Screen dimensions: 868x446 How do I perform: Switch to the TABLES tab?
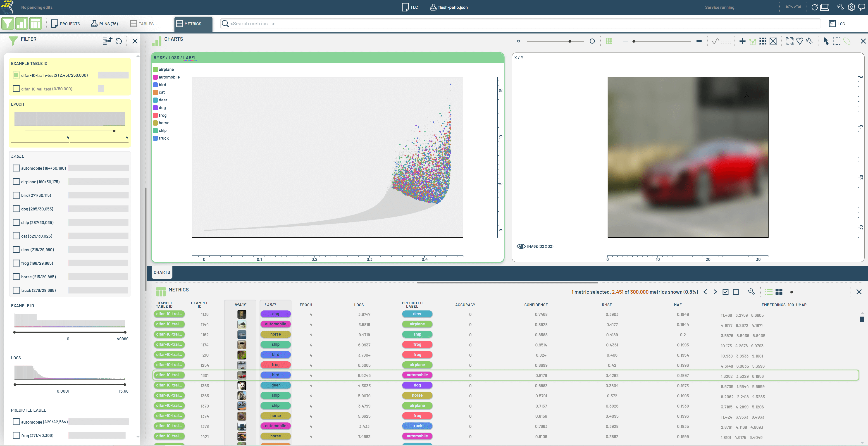pos(142,24)
